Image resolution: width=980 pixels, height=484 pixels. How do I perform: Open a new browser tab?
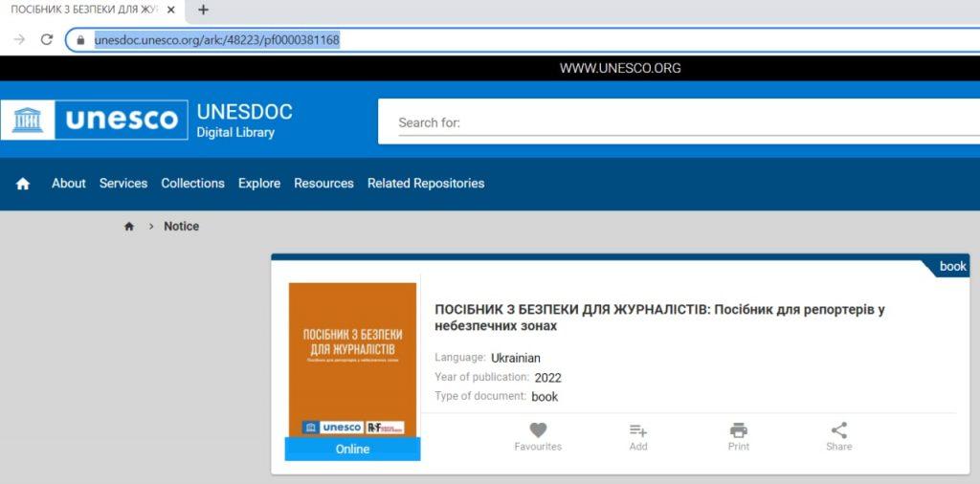203,10
